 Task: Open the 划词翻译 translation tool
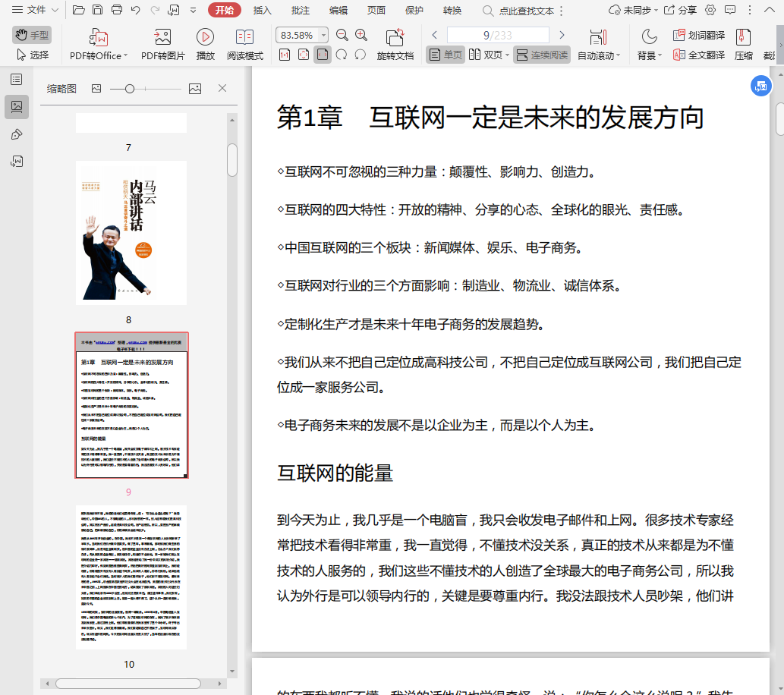click(697, 36)
